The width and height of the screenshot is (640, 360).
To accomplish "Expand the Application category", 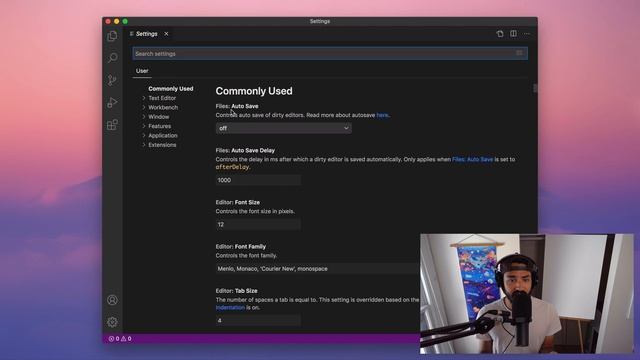I will (x=162, y=136).
